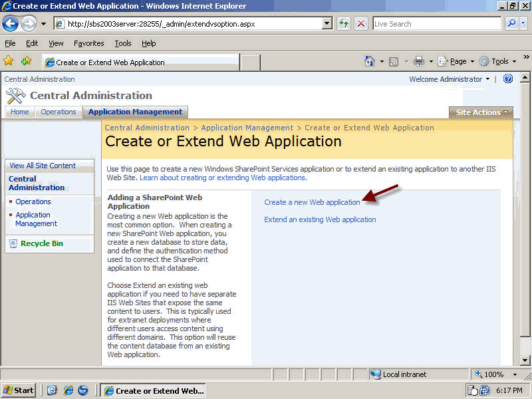
Task: Run search with the magnifier icon
Action: coord(511,23)
